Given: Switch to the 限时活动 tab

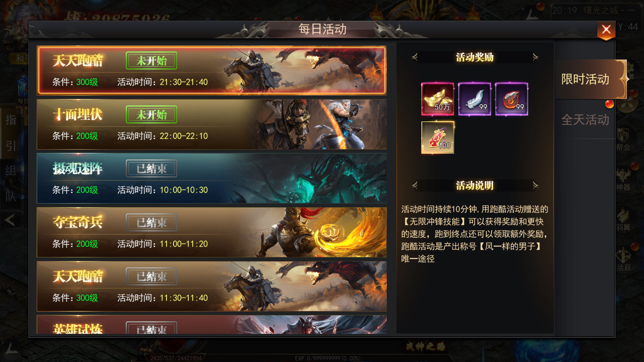Looking at the screenshot, I should (586, 79).
